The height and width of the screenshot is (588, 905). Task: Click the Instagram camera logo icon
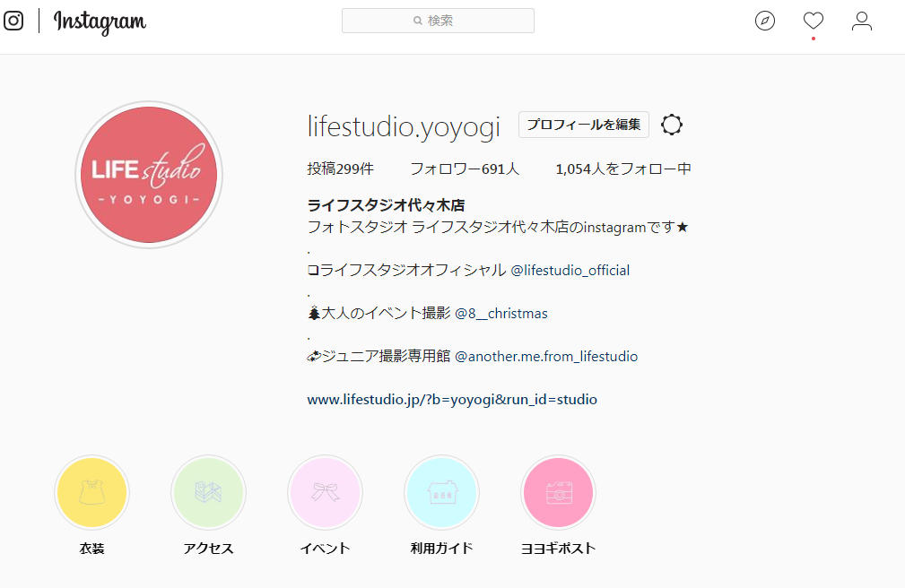click(13, 21)
